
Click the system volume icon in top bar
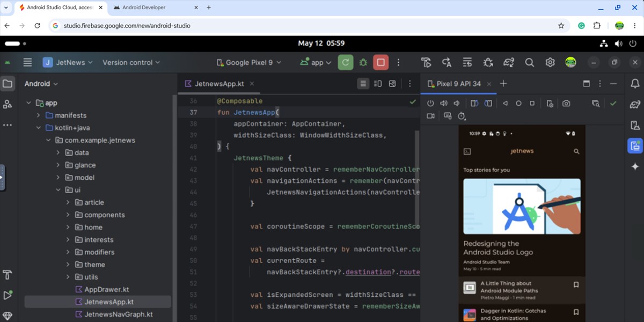click(x=618, y=43)
